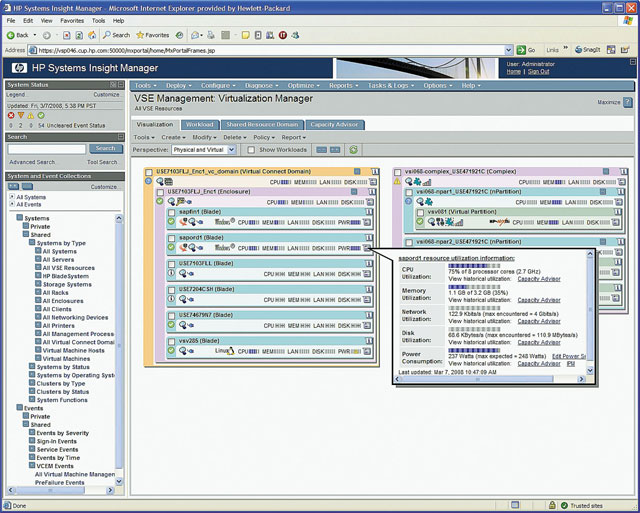Select the vsi068-complex checkbox
Viewport: 640px width, 513px height.
pos(398,172)
